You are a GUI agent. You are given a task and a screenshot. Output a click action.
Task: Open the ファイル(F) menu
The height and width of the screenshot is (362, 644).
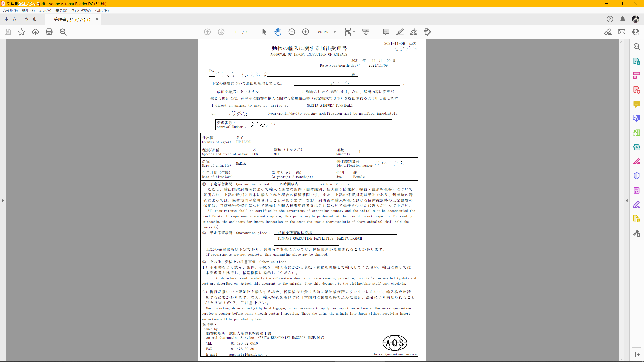(x=10, y=11)
